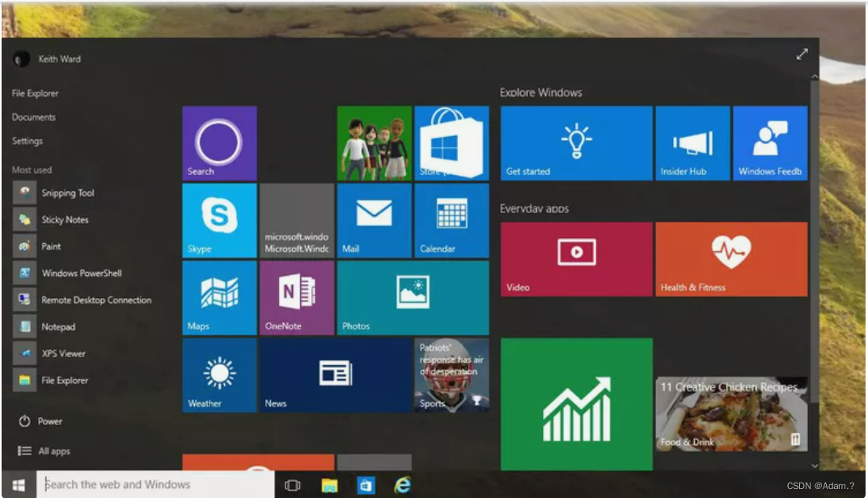Image resolution: width=868 pixels, height=498 pixels.
Task: Click the Everyday apps group heading
Action: pyautogui.click(x=534, y=209)
